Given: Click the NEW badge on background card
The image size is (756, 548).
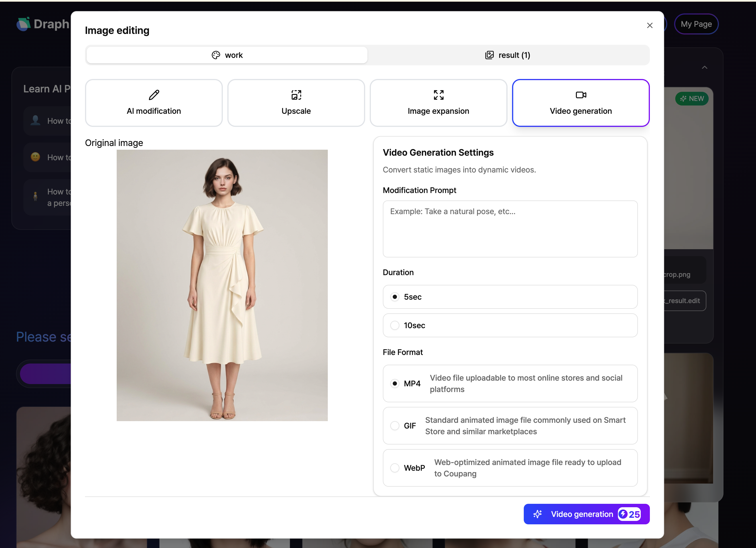Looking at the screenshot, I should (x=692, y=99).
